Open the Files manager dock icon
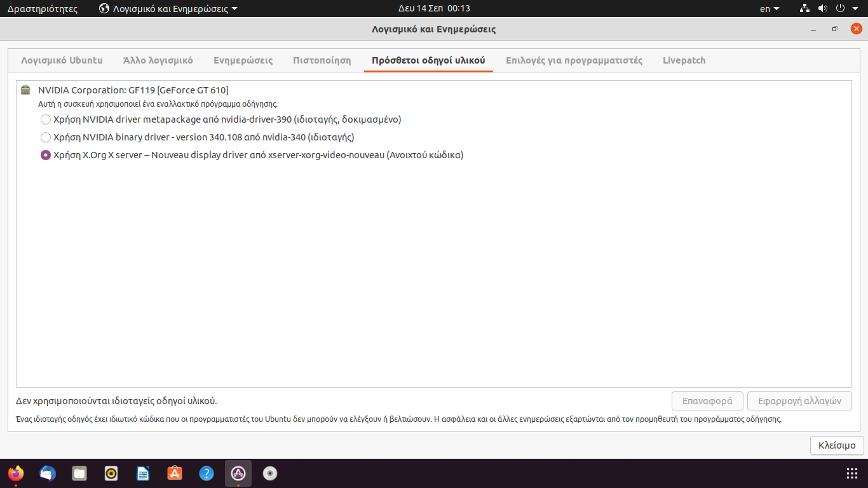The image size is (868, 488). [x=79, y=473]
